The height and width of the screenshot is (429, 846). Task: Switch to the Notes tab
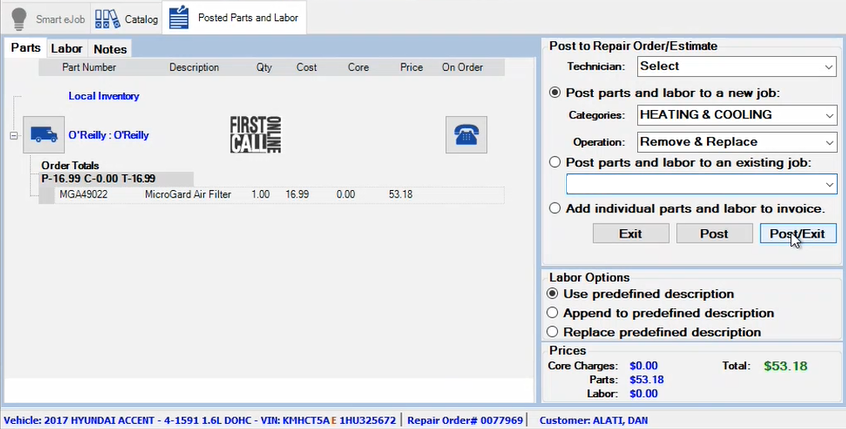pyautogui.click(x=110, y=49)
